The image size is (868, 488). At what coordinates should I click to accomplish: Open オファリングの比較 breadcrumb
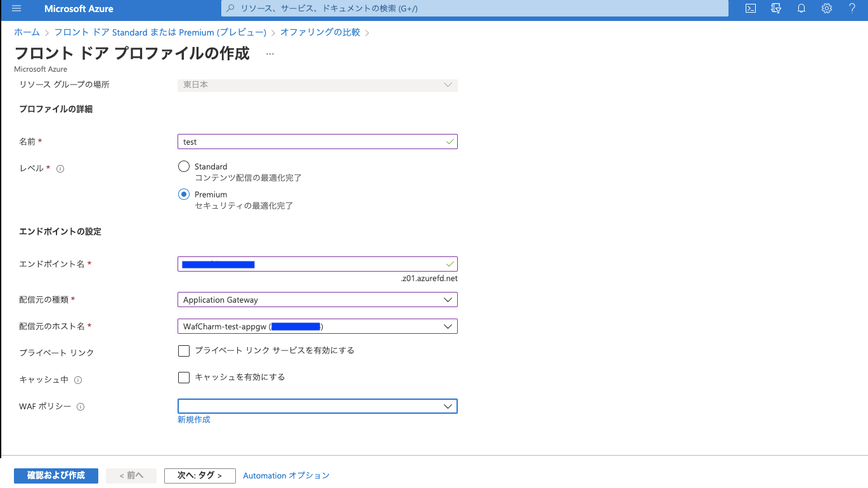coord(320,32)
